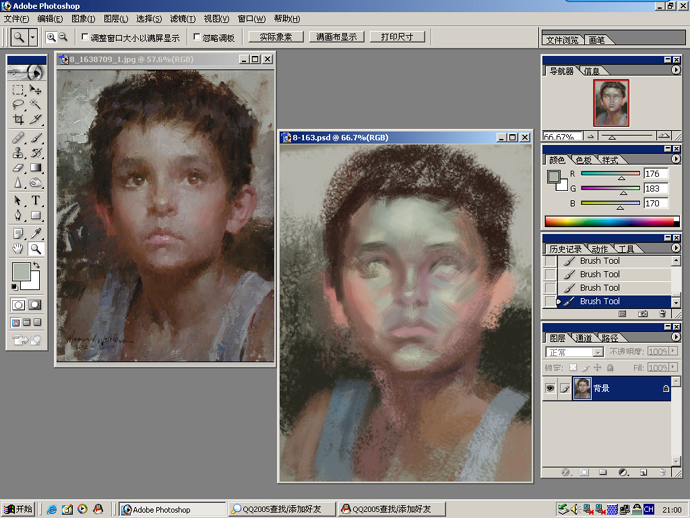Switch to Standard edit mode
Screen dimensions: 690x518
click(x=18, y=305)
